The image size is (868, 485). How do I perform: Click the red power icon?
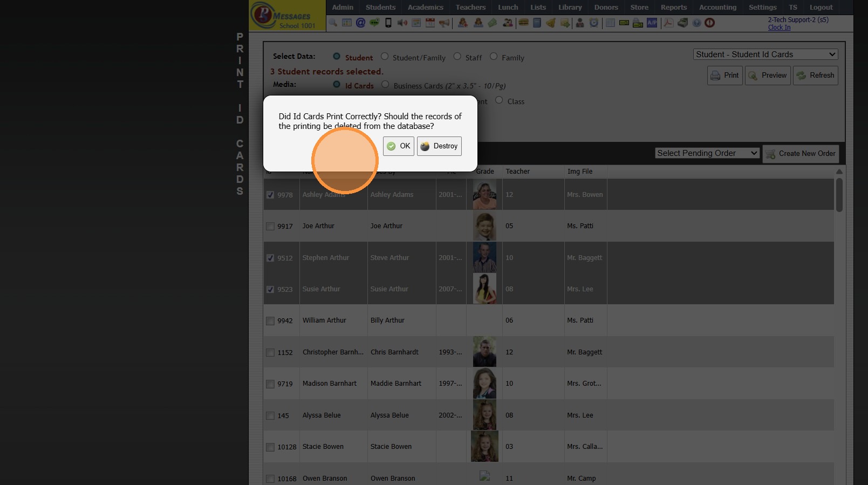pos(710,23)
